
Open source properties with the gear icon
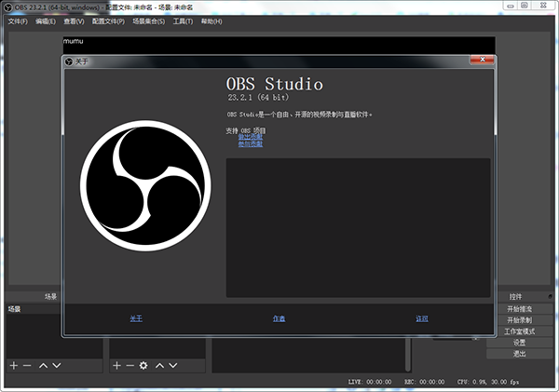tap(143, 365)
